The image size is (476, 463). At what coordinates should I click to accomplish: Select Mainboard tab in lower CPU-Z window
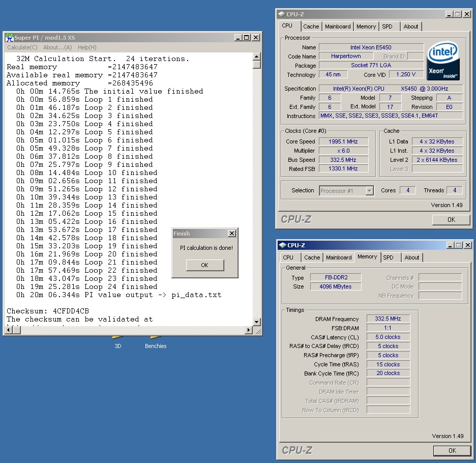[339, 257]
